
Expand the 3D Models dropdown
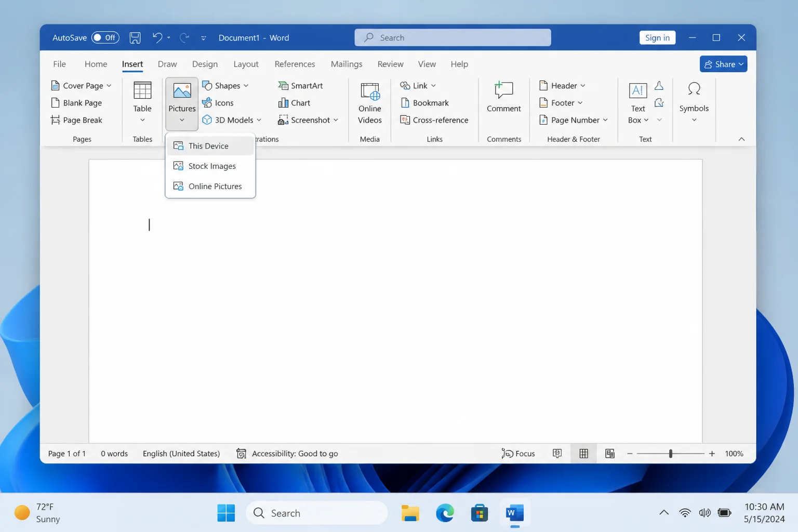[x=232, y=120]
